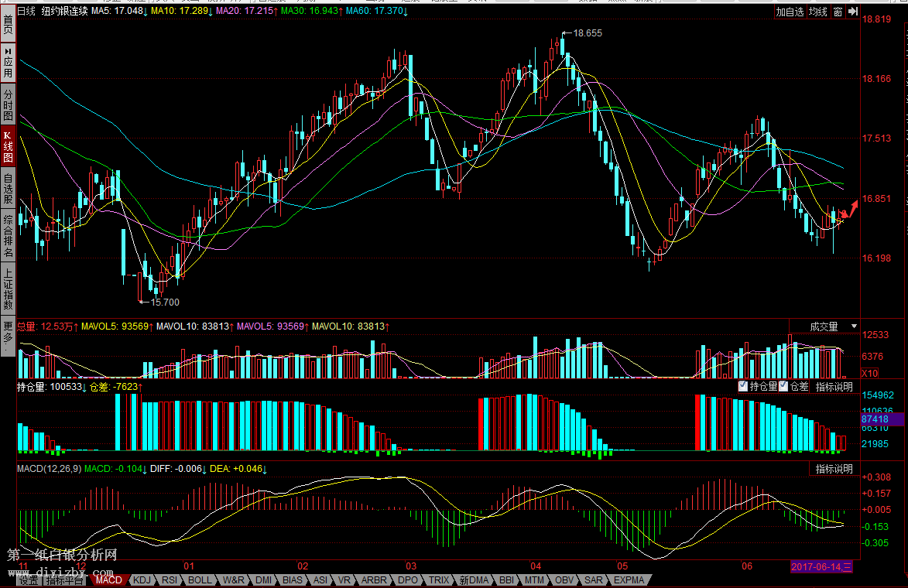The width and height of the screenshot is (908, 588).
Task: Click the 窗 window icon
Action: [838, 12]
